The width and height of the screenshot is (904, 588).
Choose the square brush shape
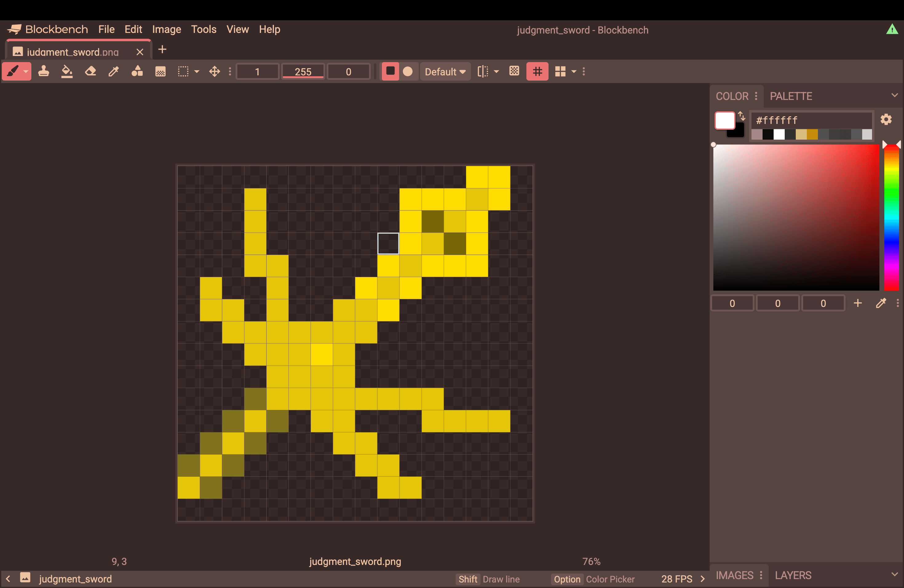tap(390, 71)
